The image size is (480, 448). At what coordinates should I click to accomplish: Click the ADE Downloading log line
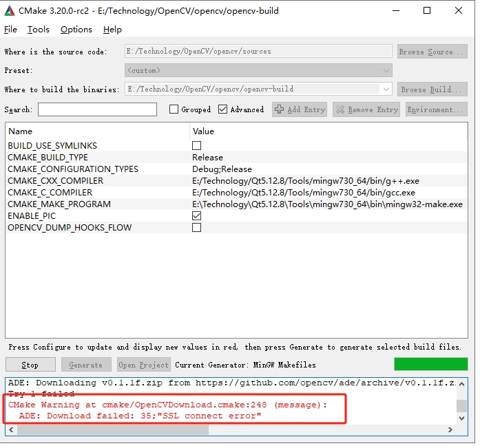coord(231,383)
